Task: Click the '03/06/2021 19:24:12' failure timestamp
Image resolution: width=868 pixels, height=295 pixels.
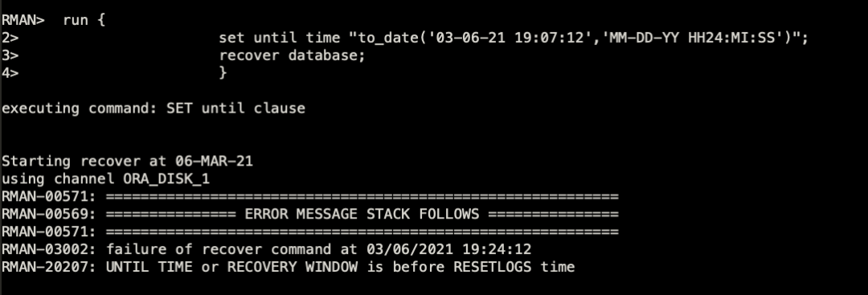Action: click(449, 249)
